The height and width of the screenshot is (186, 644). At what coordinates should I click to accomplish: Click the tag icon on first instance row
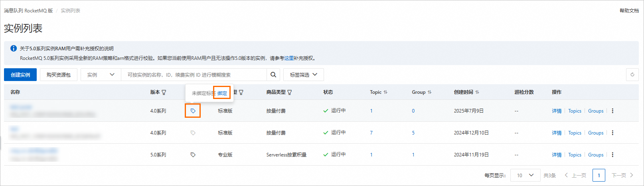[193, 111]
